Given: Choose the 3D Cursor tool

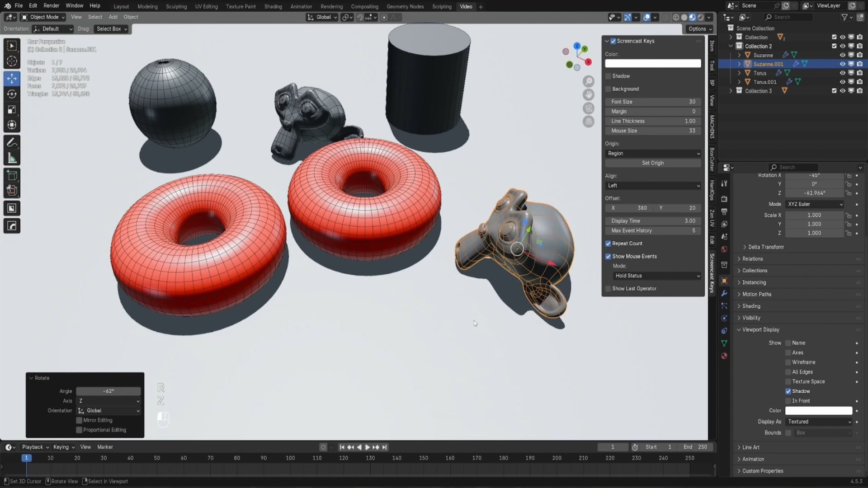Looking at the screenshot, I should (x=12, y=61).
